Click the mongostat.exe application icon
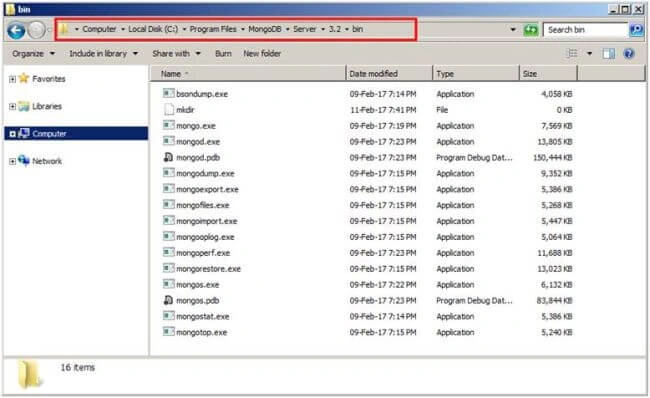 pos(168,316)
